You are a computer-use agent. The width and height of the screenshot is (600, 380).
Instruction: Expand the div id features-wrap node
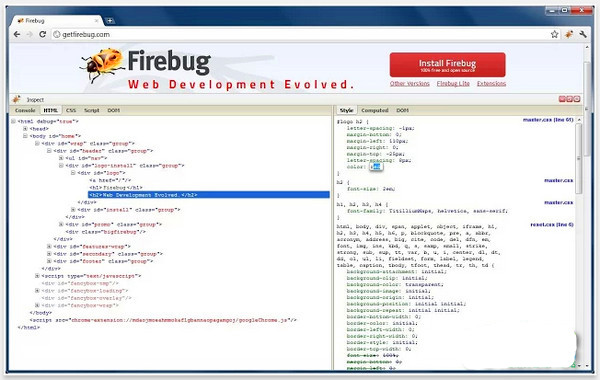coord(49,246)
